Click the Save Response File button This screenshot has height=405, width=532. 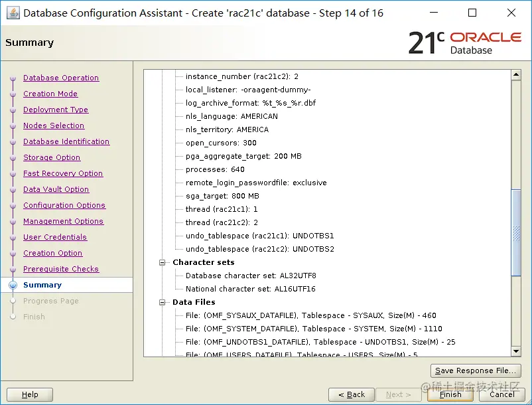(x=476, y=370)
